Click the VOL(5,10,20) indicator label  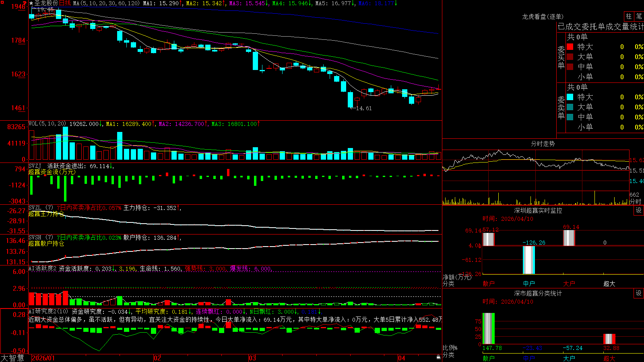tap(47, 124)
